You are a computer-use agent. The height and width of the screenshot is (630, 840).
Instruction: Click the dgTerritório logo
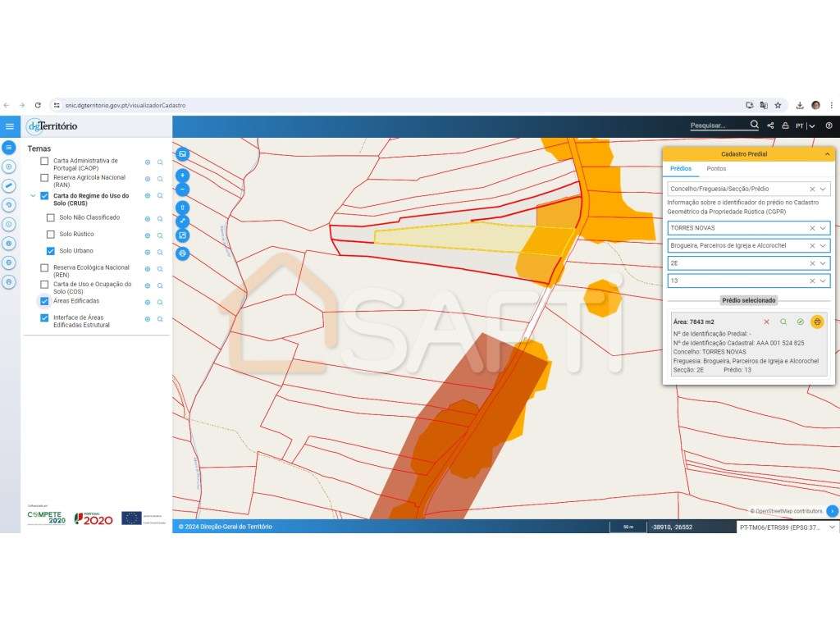click(x=52, y=126)
